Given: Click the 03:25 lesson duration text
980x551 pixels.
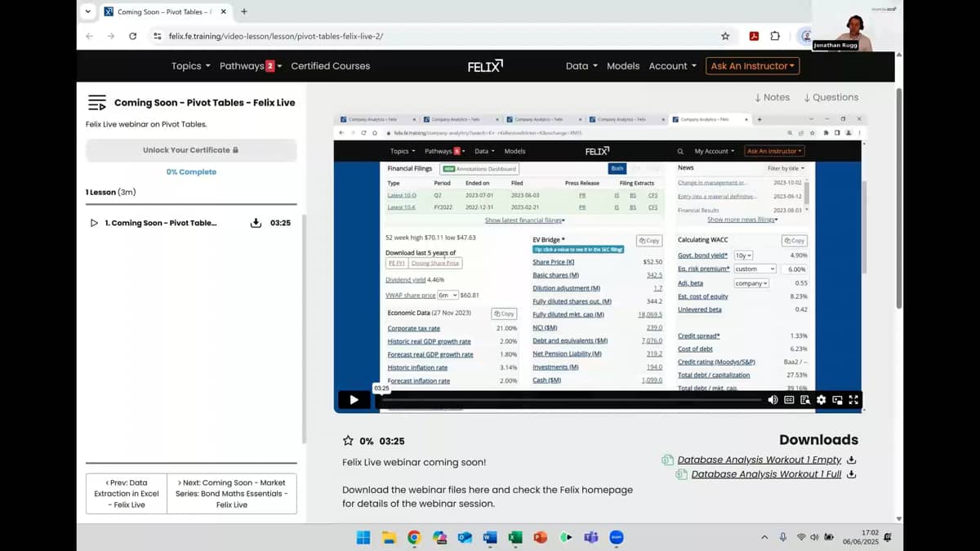Looking at the screenshot, I should (280, 223).
